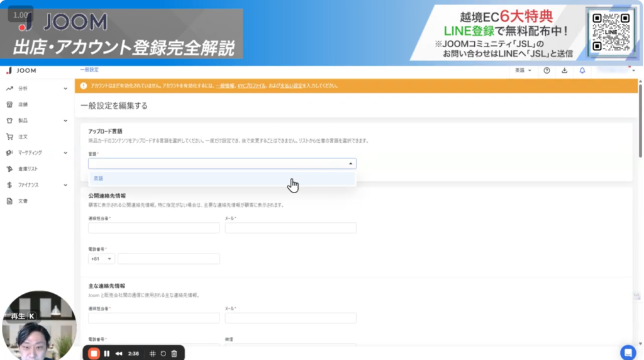Click the help question mark icon
The image size is (644, 360).
coord(547,70)
